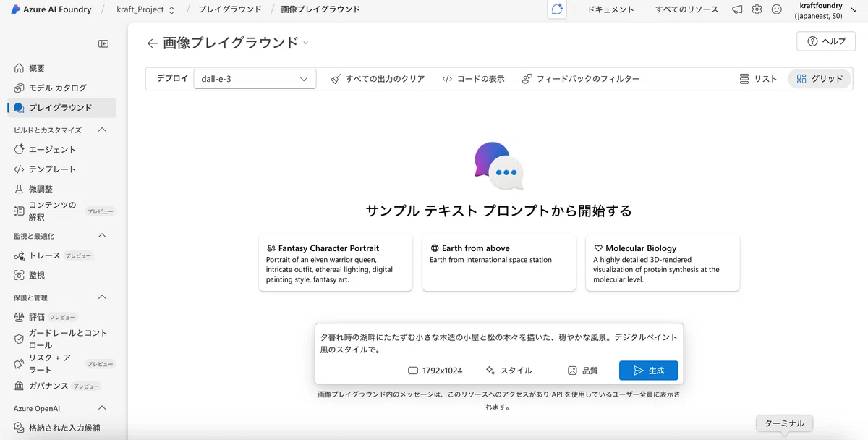Click the 評価 scale icon
This screenshot has height=440, width=868.
(20, 317)
